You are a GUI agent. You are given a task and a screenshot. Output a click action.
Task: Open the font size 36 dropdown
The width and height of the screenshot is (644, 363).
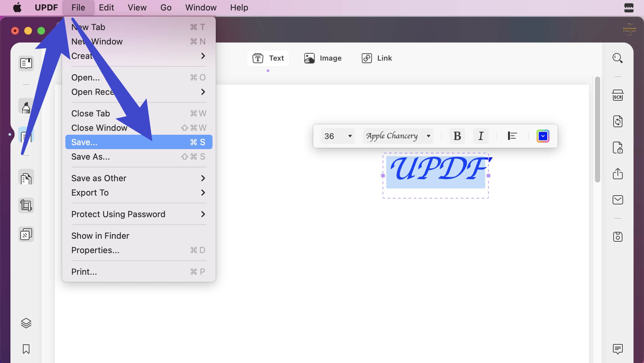pyautogui.click(x=338, y=136)
